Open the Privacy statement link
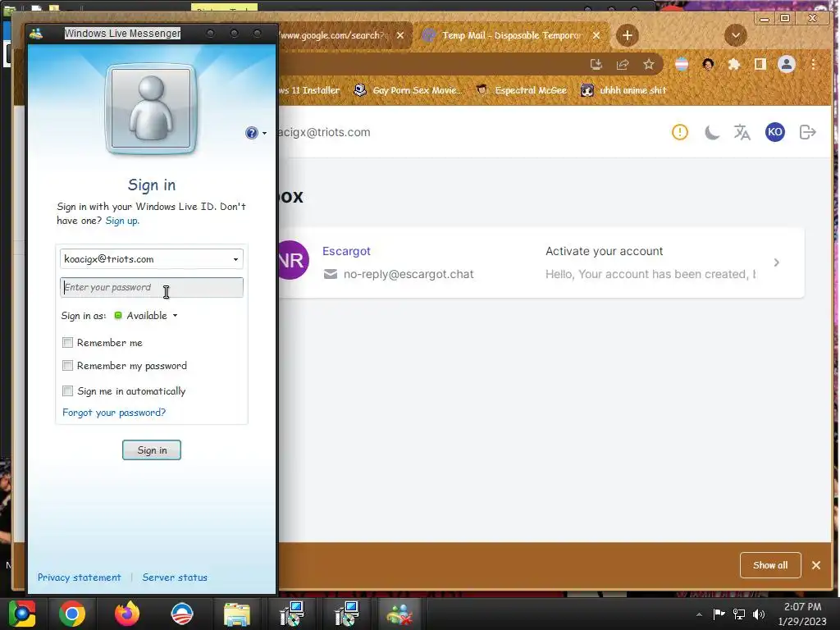This screenshot has height=630, width=840. tap(80, 577)
